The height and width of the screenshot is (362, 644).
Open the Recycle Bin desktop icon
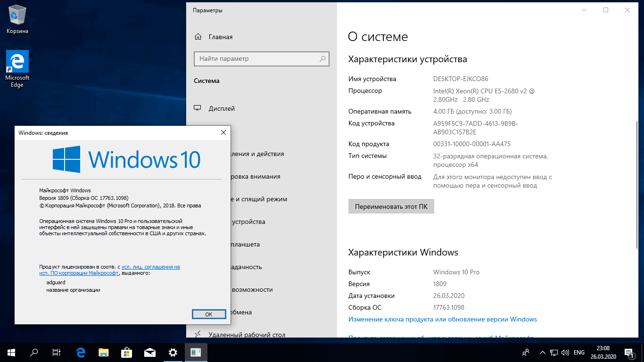click(x=17, y=20)
